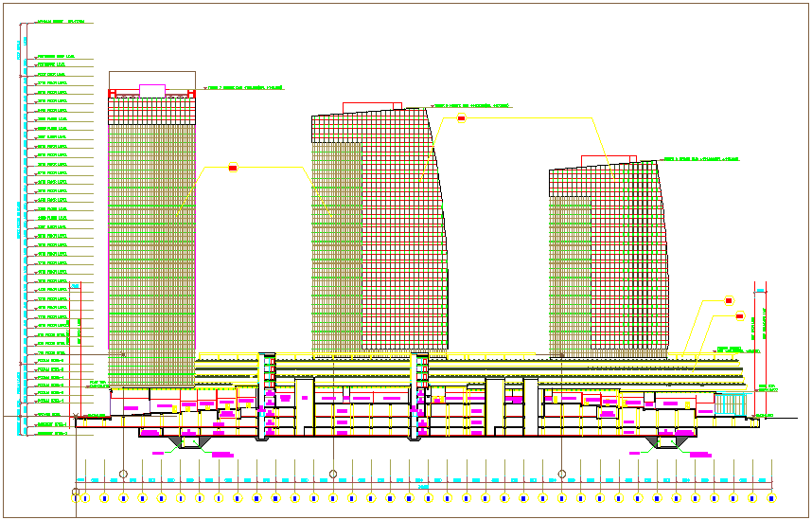Click the cyan hatched block at podium's right end
The height and width of the screenshot is (520, 812).
point(730,404)
